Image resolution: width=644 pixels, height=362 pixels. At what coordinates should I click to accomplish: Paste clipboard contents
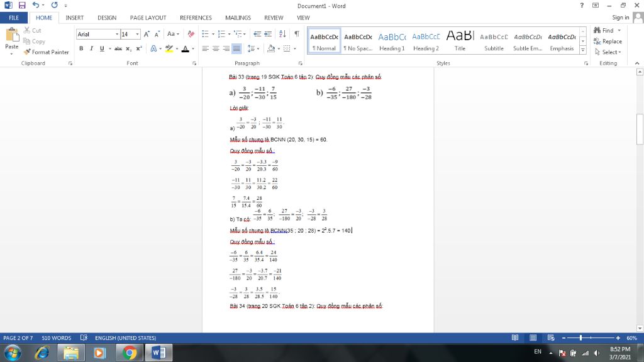click(x=11, y=41)
